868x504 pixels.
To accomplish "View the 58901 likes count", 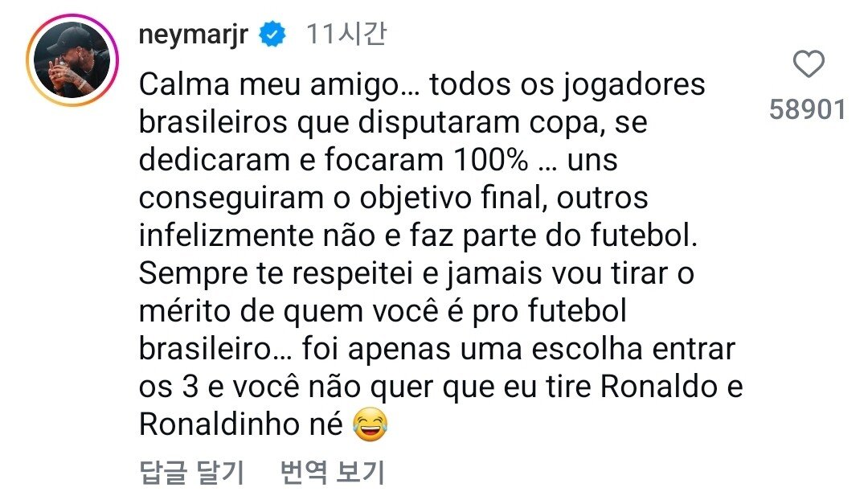I will [808, 109].
